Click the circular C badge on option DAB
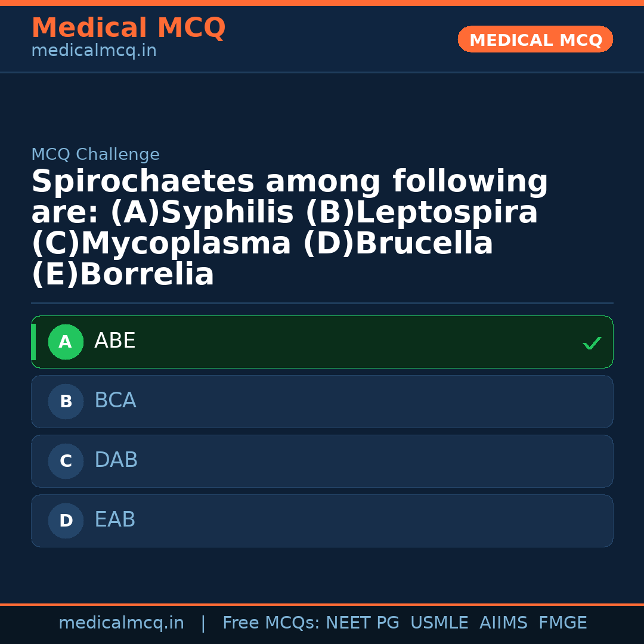 tap(66, 461)
